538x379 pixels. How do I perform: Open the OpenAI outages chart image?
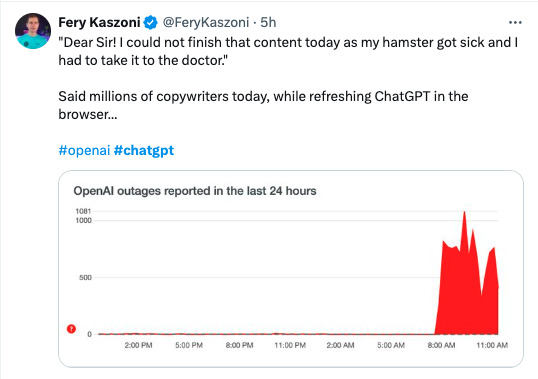(291, 269)
